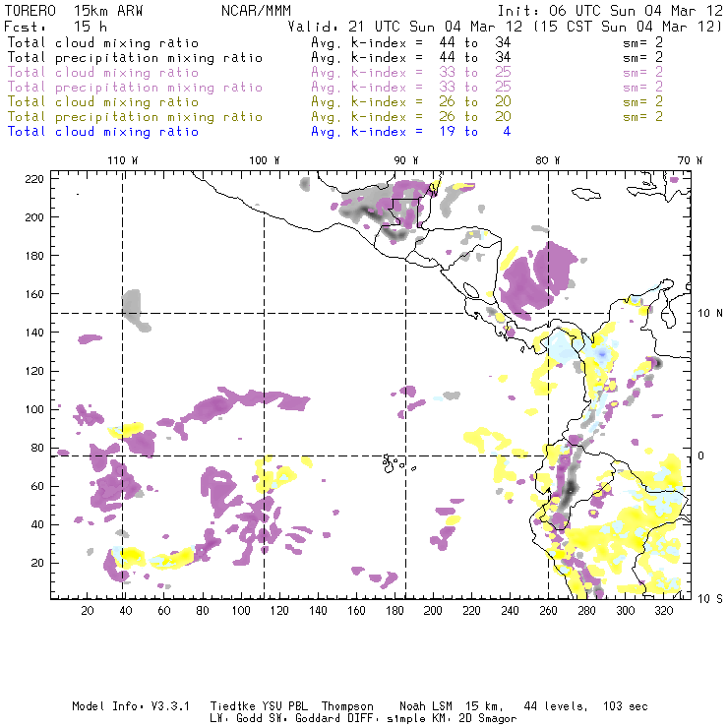Click 'Model Info: V3.3.1' footer text
Screen dimensions: 728x728
tap(131, 706)
